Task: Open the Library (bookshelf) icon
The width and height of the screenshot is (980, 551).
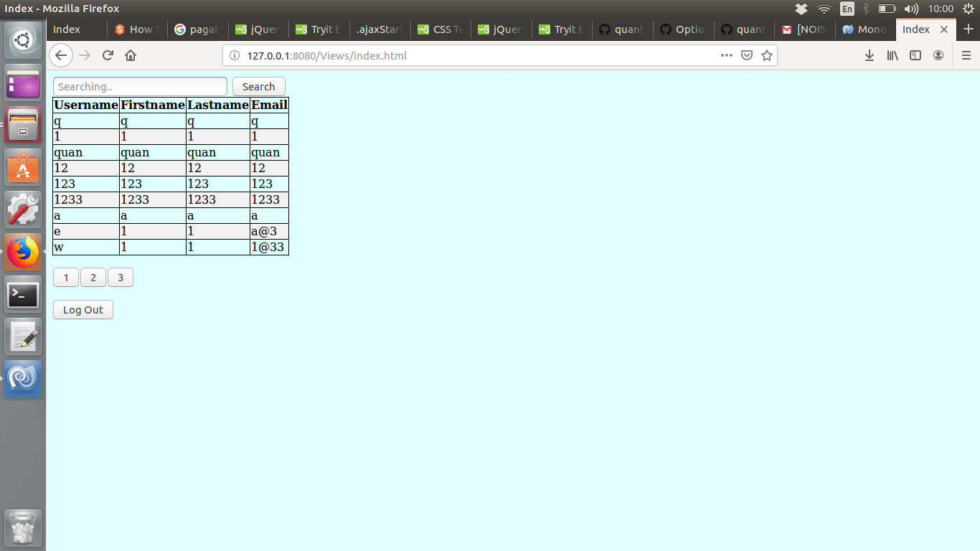Action: (892, 55)
